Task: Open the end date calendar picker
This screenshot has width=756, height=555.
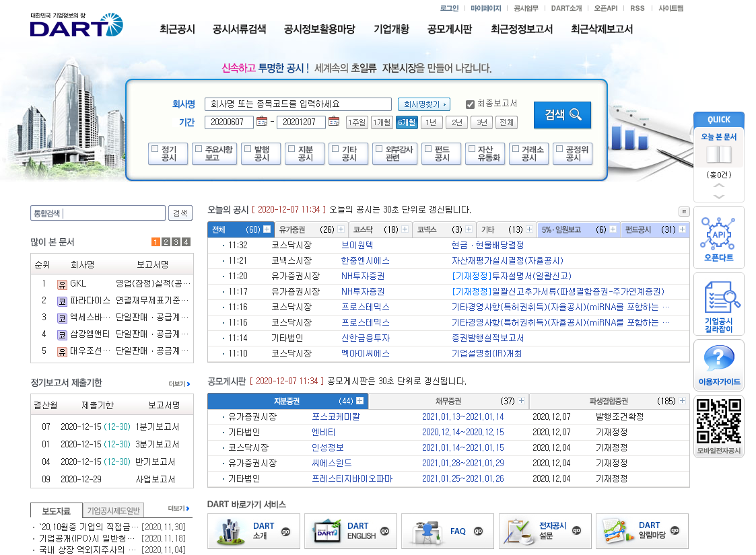Action: tap(334, 121)
